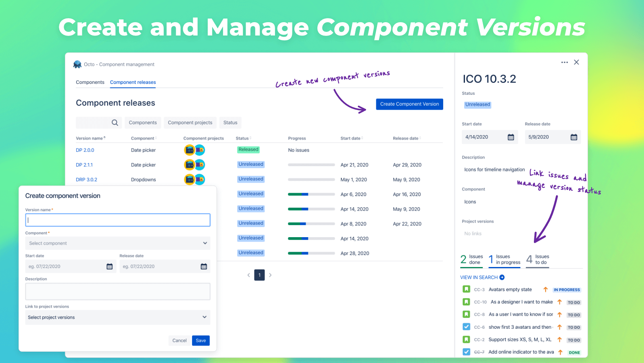
Task: Click story icon for CC-2 issue
Action: 467,340
